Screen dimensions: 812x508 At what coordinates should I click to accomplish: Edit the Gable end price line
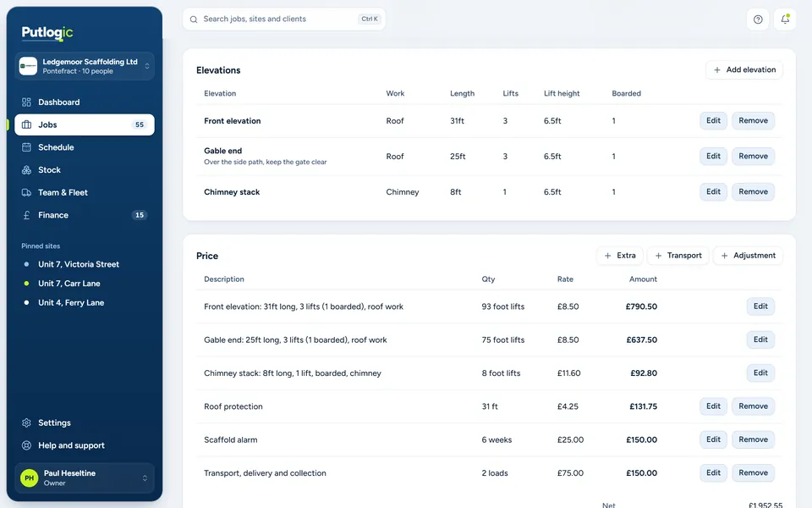760,340
